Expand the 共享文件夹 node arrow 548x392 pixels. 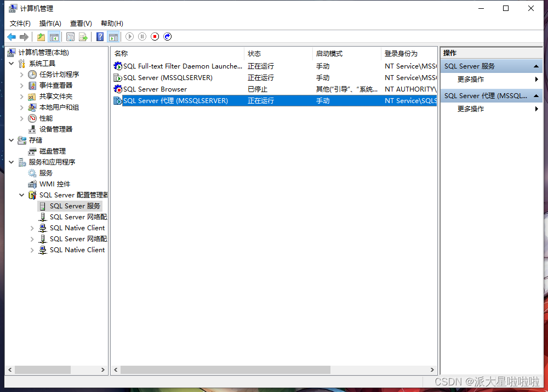click(x=22, y=96)
